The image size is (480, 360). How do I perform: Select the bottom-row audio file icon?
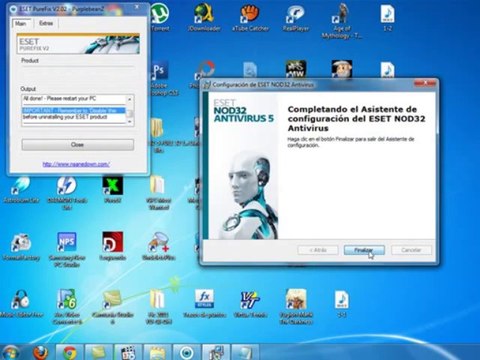click(341, 303)
